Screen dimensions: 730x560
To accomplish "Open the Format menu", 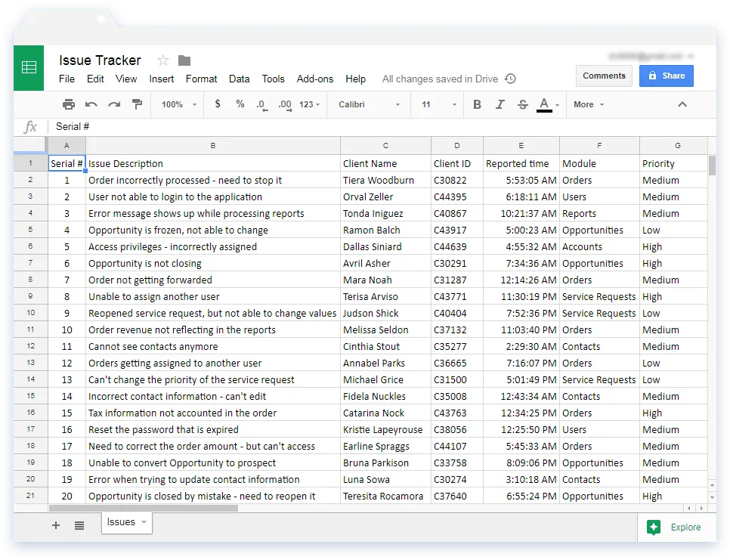I will coord(201,79).
